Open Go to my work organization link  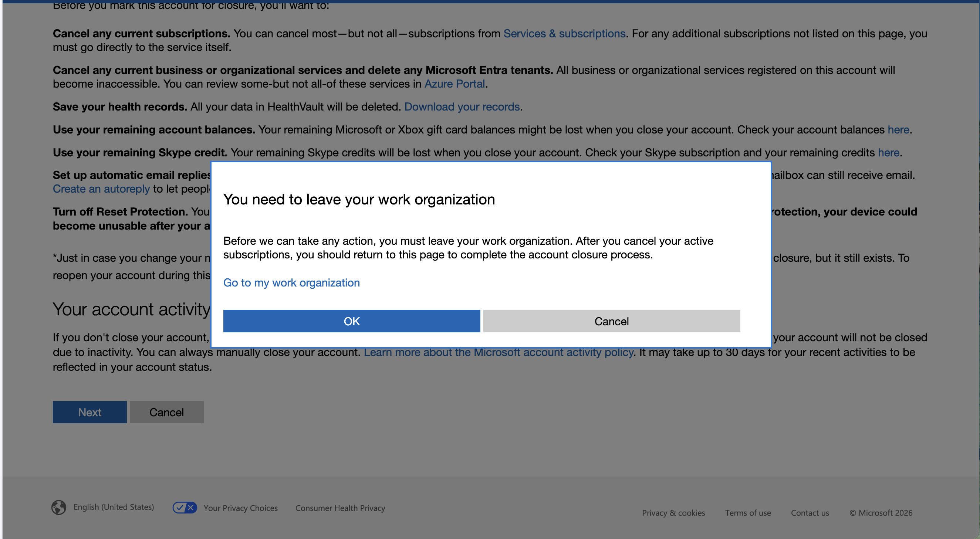[291, 282]
